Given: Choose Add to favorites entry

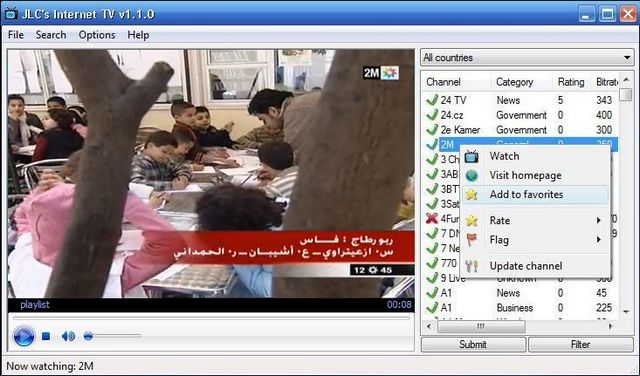Looking at the screenshot, I should (x=536, y=194).
